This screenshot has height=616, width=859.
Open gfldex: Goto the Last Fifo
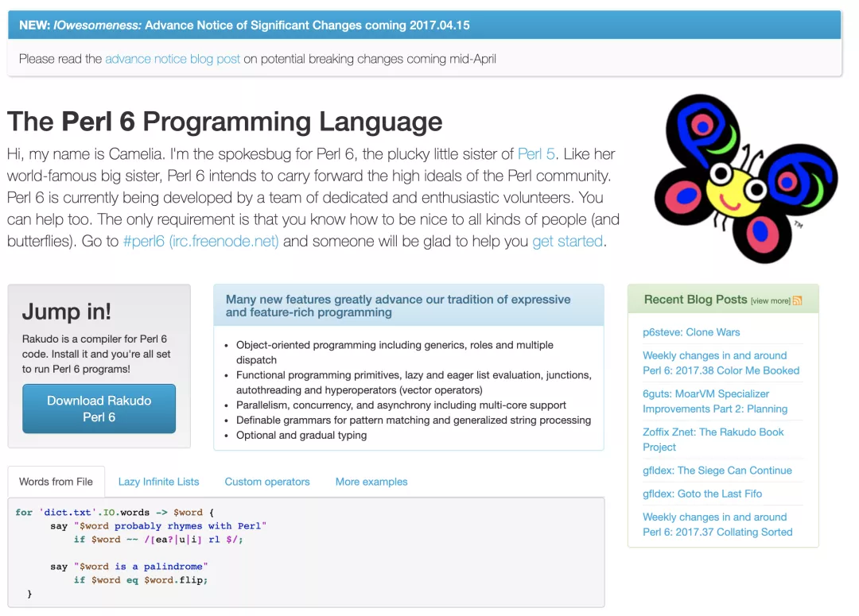click(x=702, y=494)
